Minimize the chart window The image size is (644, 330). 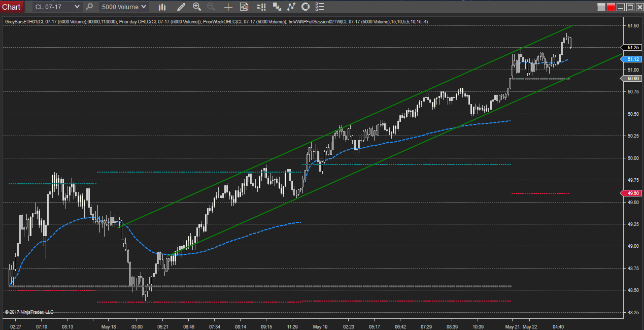pos(621,7)
